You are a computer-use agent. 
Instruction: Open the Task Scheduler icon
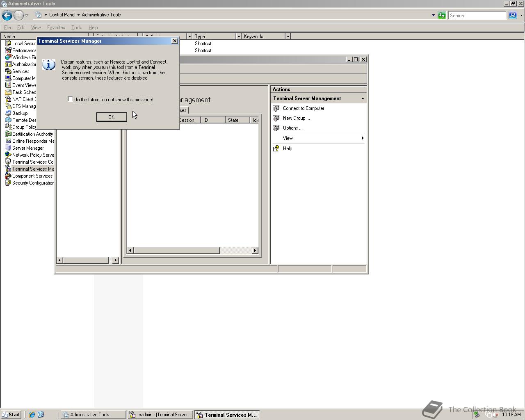click(x=8, y=92)
